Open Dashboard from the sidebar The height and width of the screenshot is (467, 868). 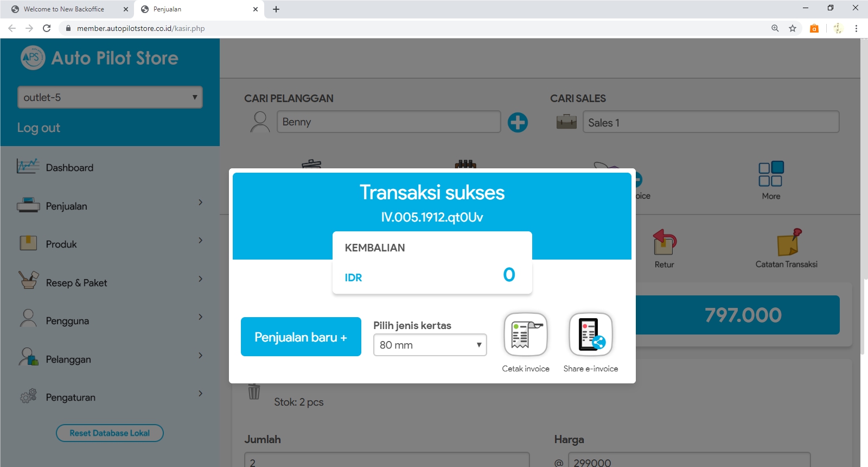69,168
